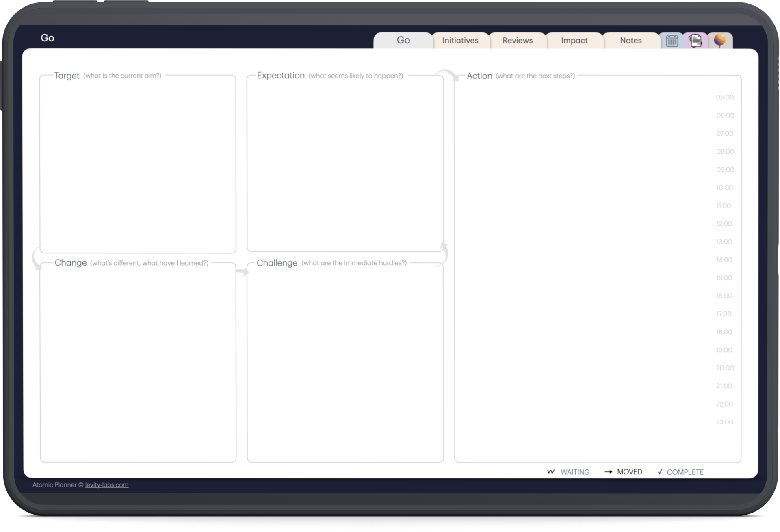Image resolution: width=780 pixels, height=532 pixels.
Task: Switch to the Reviews tab
Action: (517, 40)
